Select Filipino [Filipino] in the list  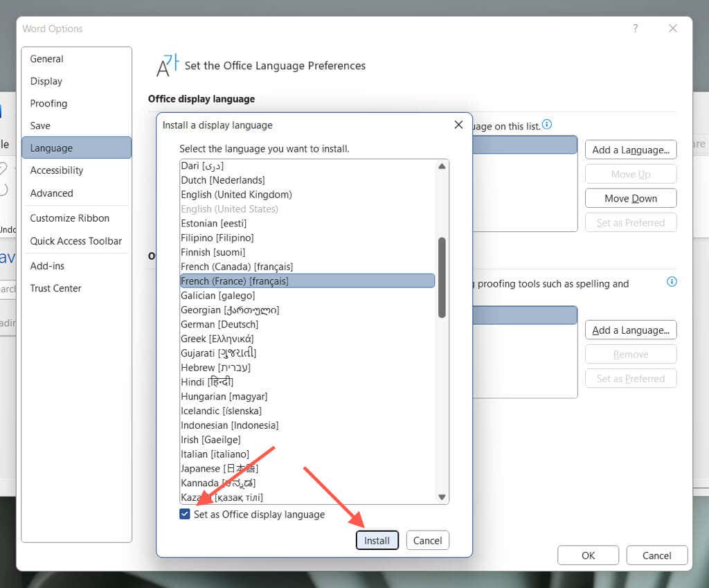point(307,238)
